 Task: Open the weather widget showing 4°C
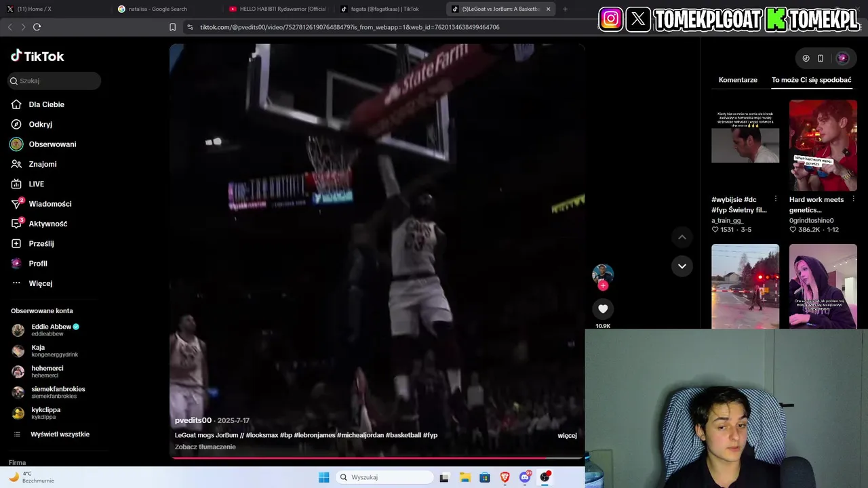pos(32,477)
